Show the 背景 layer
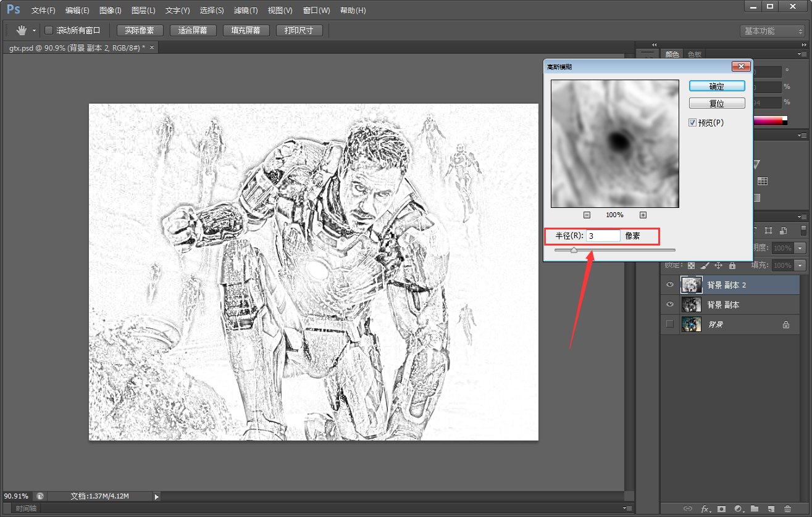812x517 pixels. 670,324
